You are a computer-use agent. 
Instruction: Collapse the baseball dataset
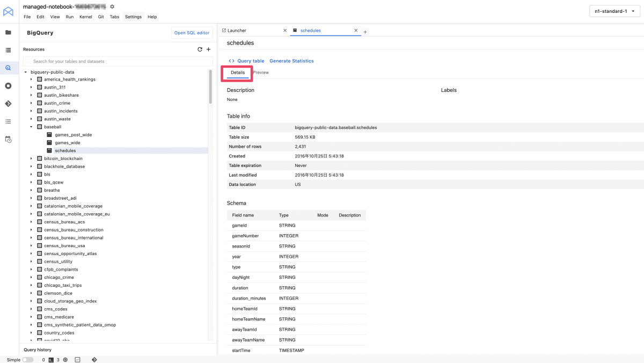tap(32, 127)
